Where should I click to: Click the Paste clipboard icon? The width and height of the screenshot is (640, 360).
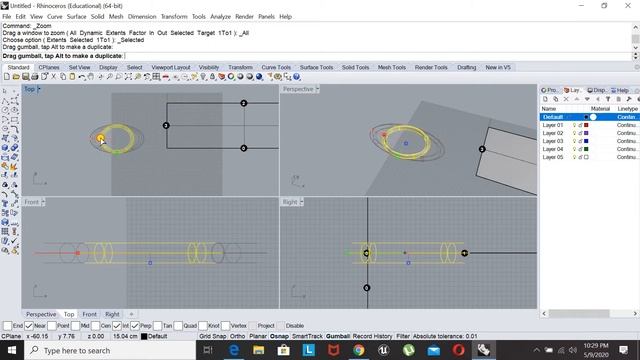point(72,76)
